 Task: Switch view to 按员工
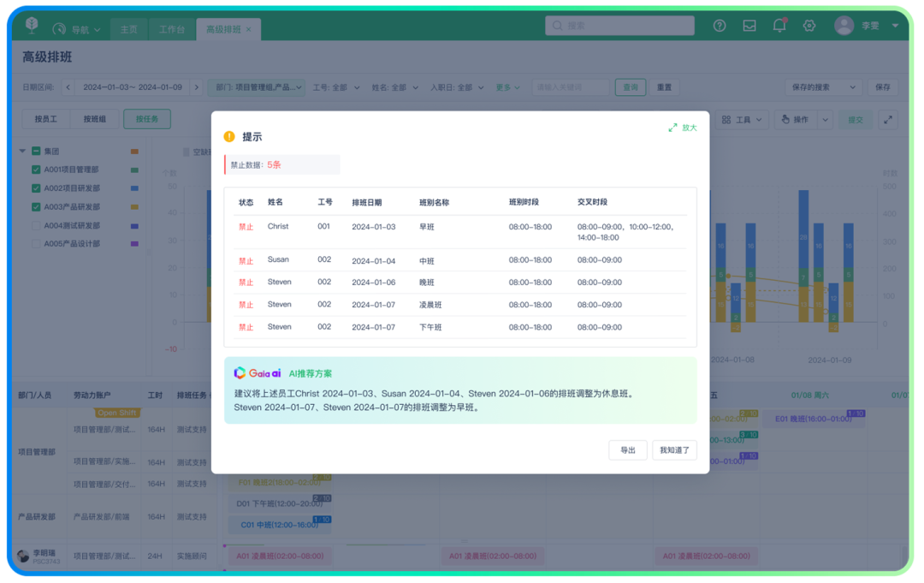[46, 119]
